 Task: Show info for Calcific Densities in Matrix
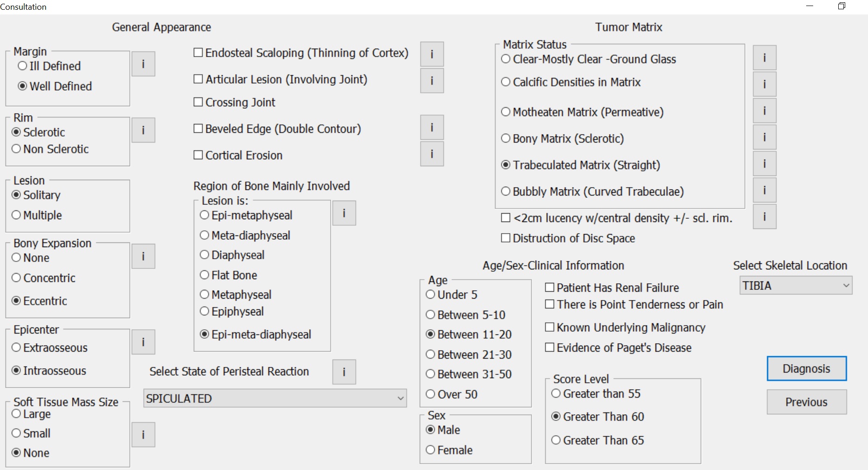point(764,84)
